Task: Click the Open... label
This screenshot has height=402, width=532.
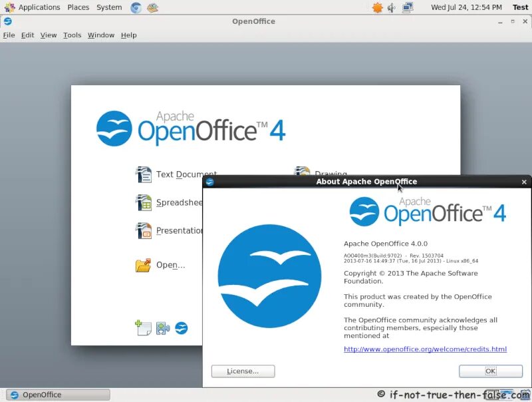Action: point(171,265)
